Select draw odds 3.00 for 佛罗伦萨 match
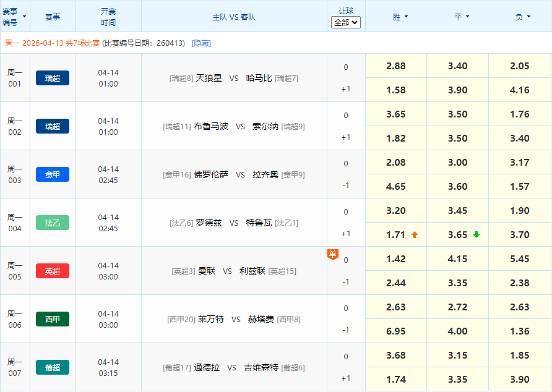The width and height of the screenshot is (552, 392). (x=458, y=162)
